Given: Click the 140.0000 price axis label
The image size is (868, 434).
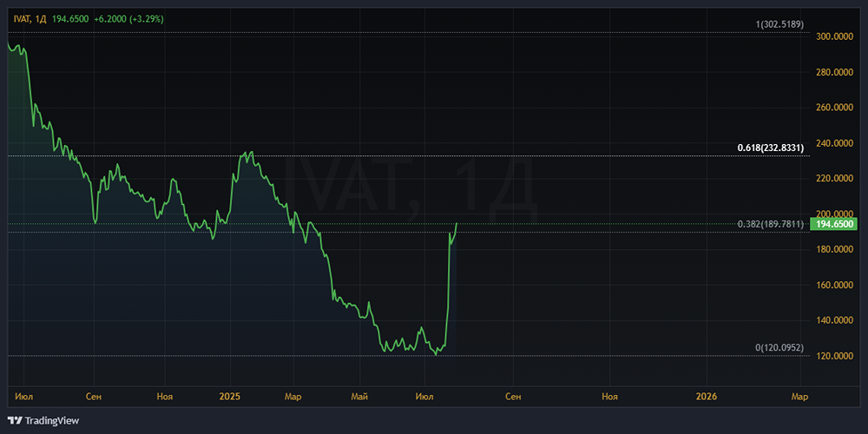Looking at the screenshot, I should [x=833, y=320].
